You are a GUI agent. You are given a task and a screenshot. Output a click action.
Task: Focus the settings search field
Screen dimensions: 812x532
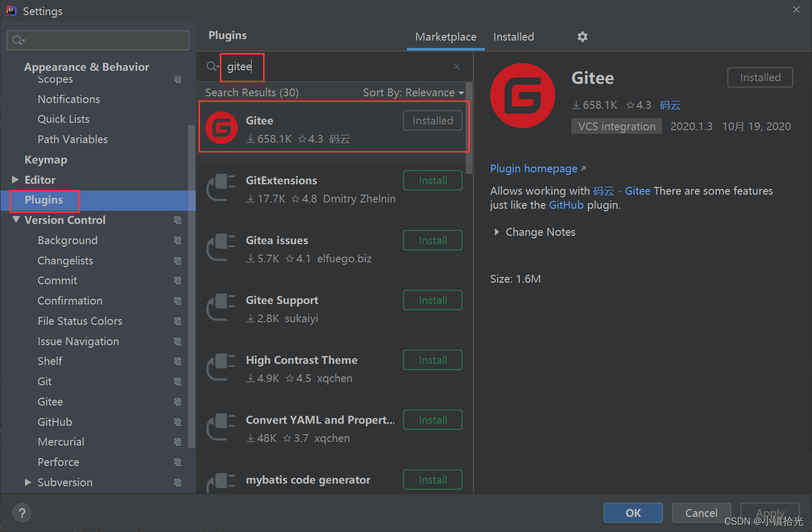coord(98,40)
